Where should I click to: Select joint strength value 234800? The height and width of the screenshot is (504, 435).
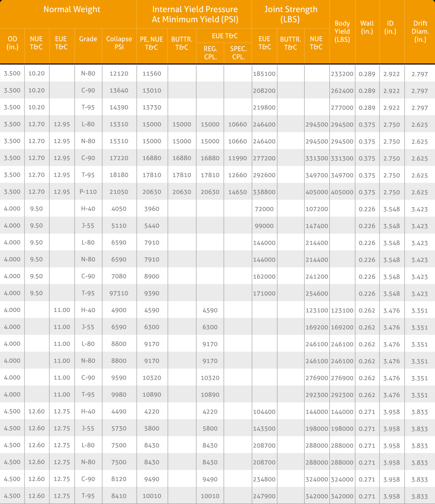pyautogui.click(x=264, y=479)
